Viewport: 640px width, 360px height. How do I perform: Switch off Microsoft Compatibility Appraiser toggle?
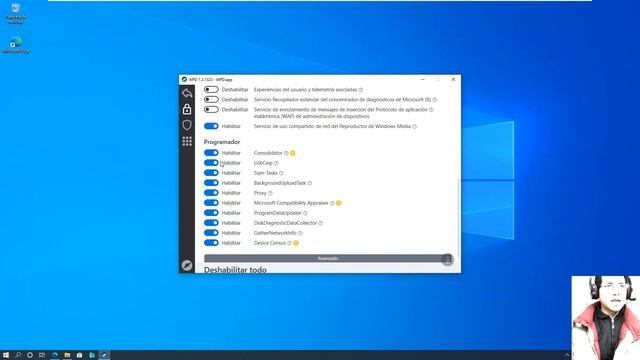coord(211,203)
